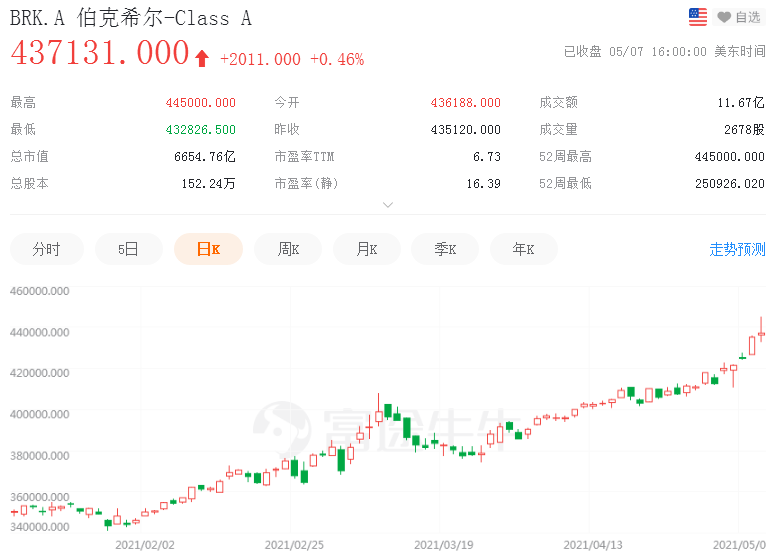Select the 年K yearly candlestick tab
The width and height of the screenshot is (782, 558).
pyautogui.click(x=524, y=249)
